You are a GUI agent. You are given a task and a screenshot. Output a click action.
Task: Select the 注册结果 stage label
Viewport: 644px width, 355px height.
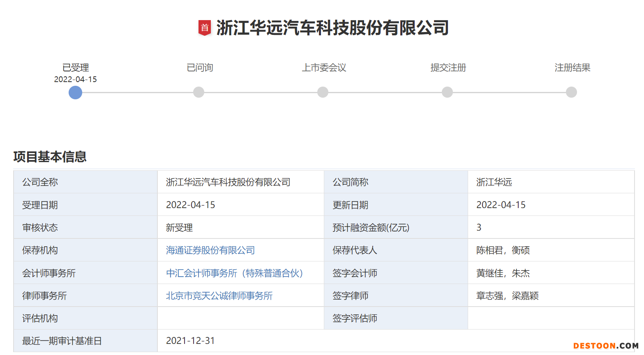572,68
